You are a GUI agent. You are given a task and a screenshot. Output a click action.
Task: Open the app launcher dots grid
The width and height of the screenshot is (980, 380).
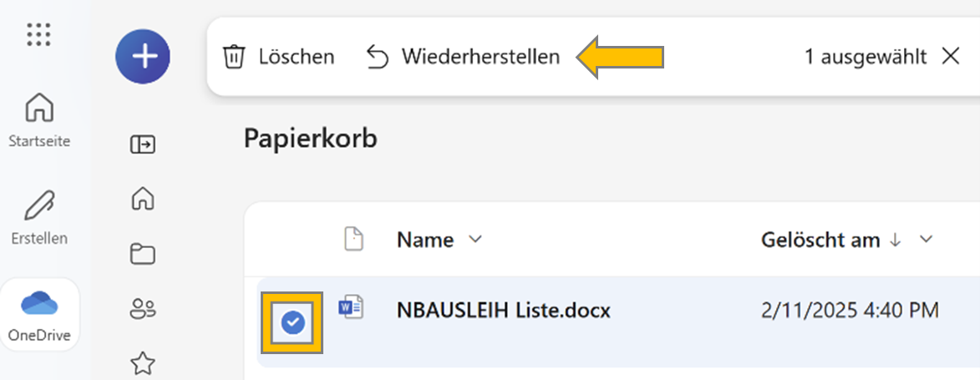tap(38, 33)
